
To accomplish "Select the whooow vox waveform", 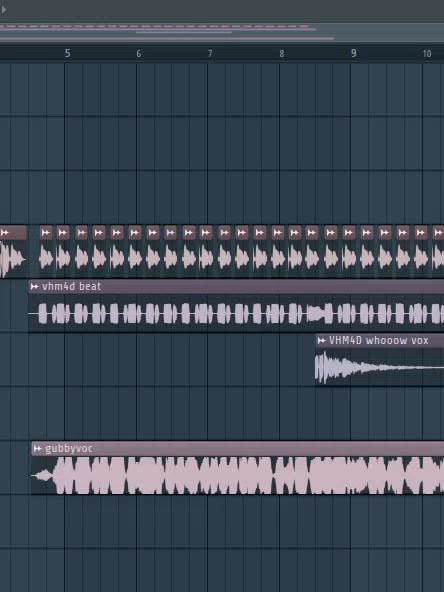I will [379, 367].
